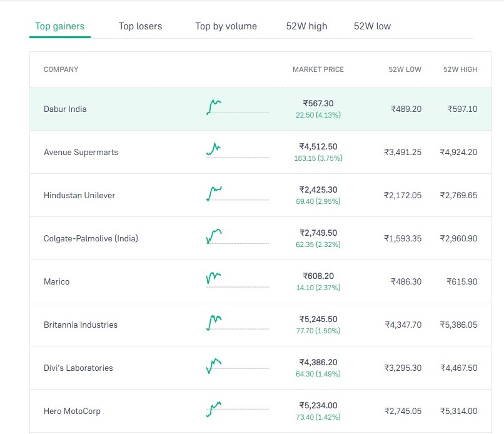Viewport: 504px width, 434px height.
Task: Open the Hindustan Unilever company link
Action: (79, 195)
